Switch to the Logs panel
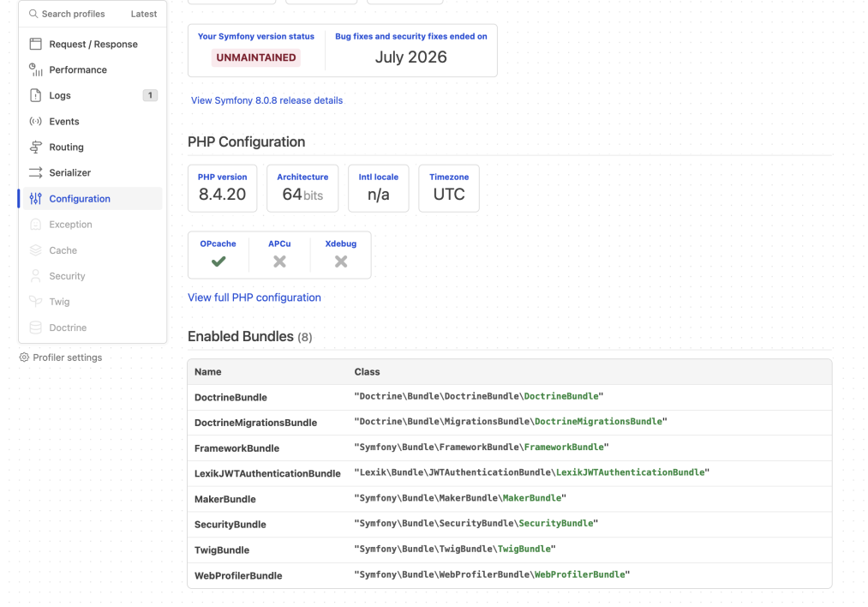Screen dimensions: 868x607 93,95
